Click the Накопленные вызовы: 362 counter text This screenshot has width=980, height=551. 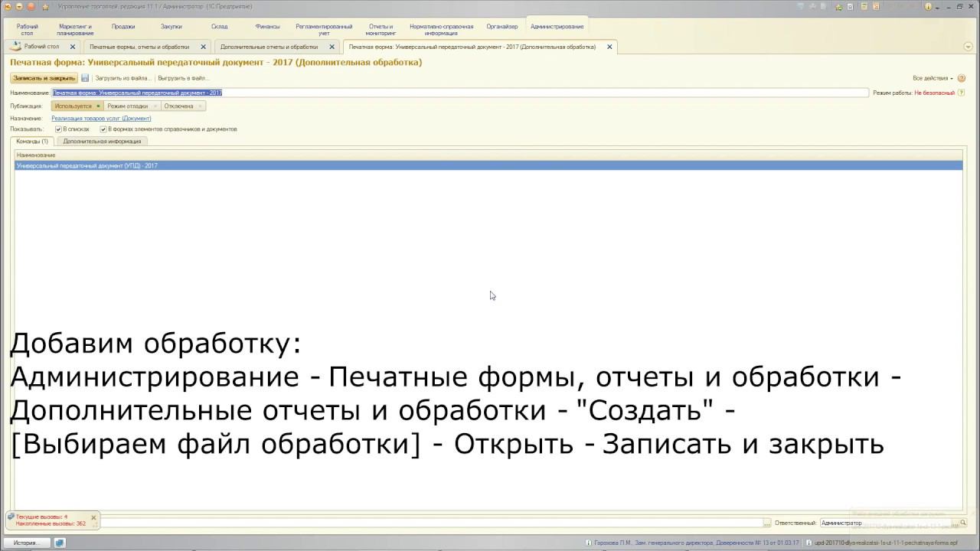51,524
